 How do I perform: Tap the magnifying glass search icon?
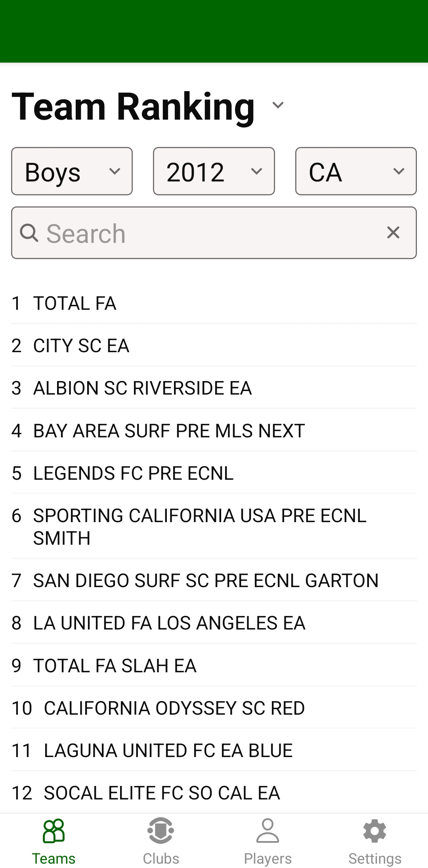pyautogui.click(x=29, y=233)
